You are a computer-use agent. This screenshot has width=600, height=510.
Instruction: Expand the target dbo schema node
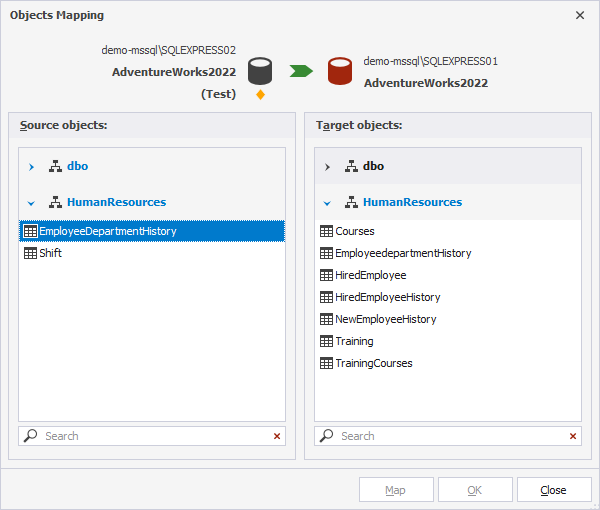click(327, 166)
